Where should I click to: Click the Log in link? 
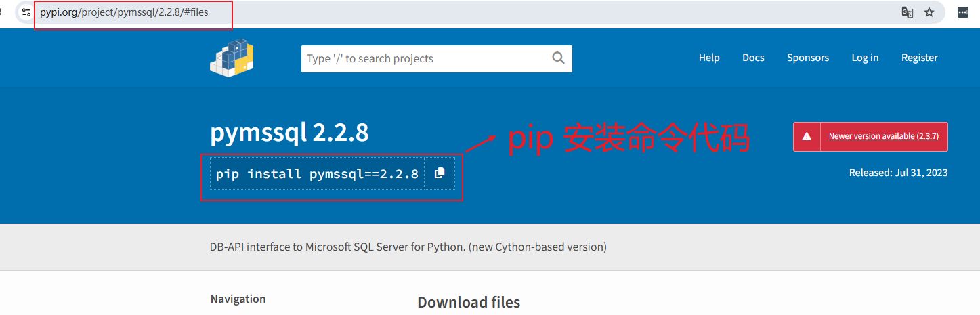click(x=865, y=58)
